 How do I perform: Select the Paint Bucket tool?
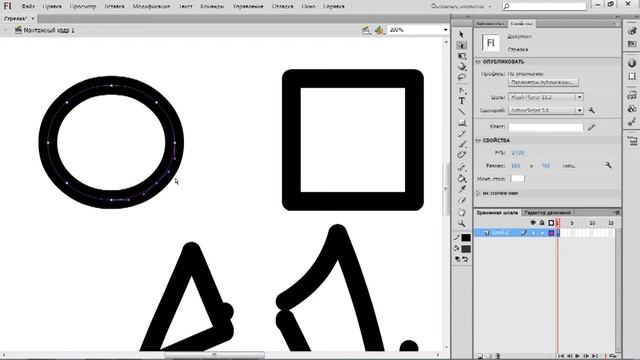click(x=461, y=178)
